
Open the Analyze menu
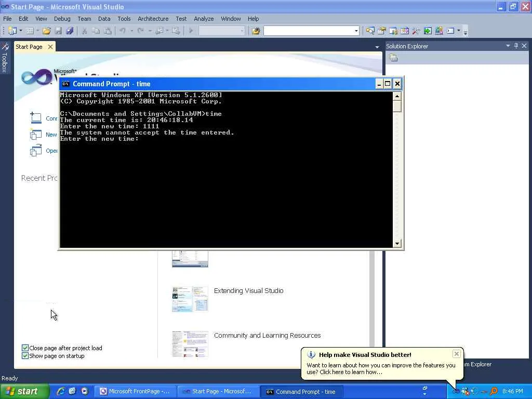point(204,19)
